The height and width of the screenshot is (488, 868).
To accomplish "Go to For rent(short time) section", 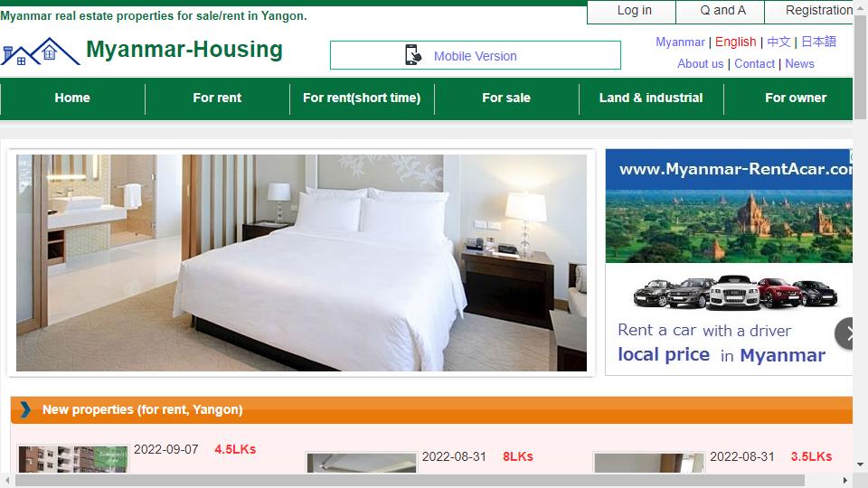I will 362,98.
